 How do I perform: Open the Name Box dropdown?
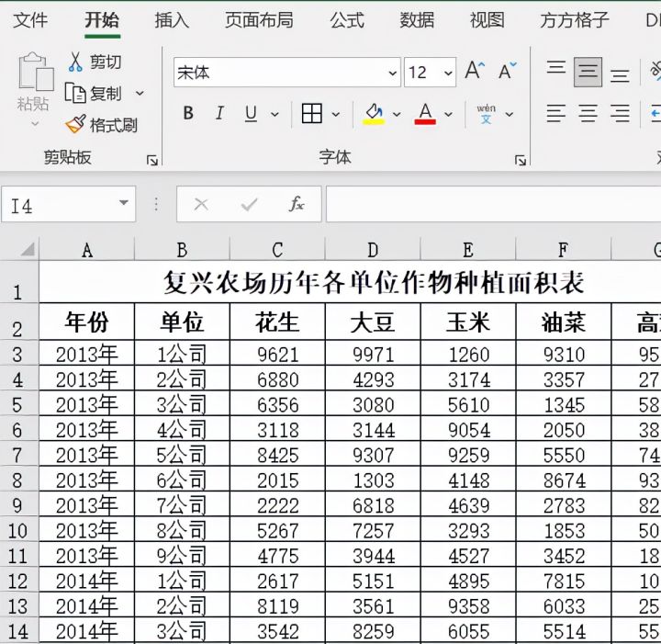point(124,203)
